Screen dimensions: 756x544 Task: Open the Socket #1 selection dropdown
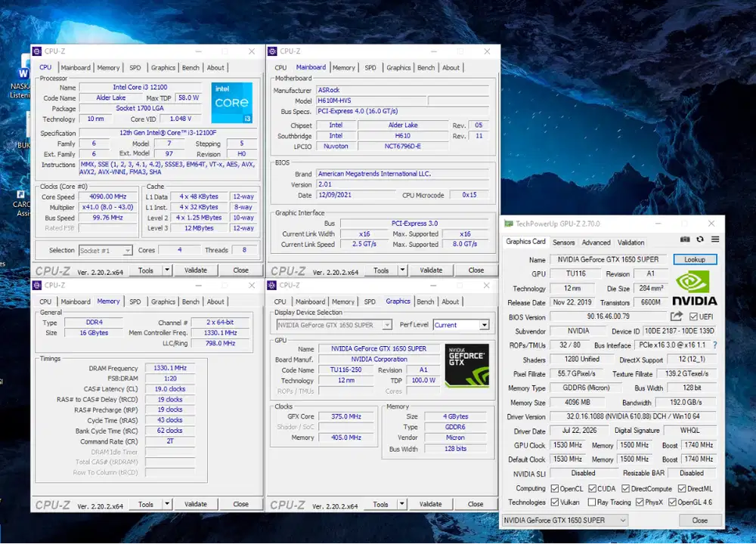[105, 251]
